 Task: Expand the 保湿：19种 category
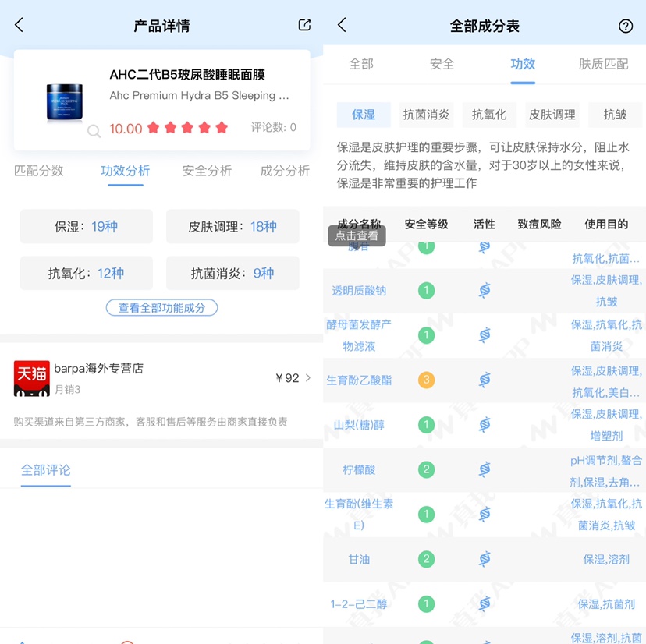coord(86,227)
